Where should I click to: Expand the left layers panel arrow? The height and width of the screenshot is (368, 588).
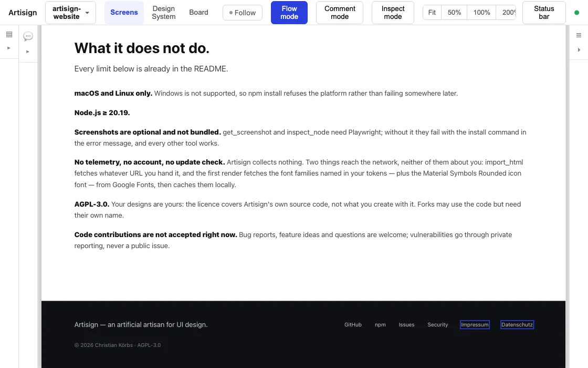point(9,48)
